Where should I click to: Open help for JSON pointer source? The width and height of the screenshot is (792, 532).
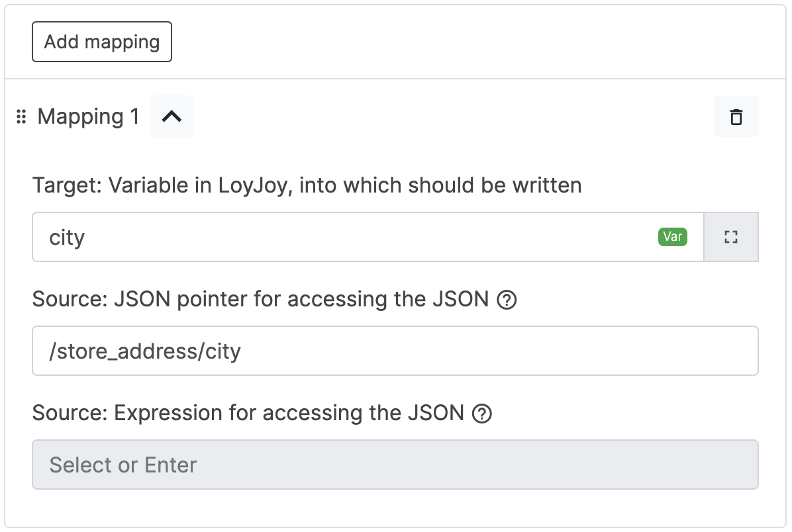[x=507, y=300]
